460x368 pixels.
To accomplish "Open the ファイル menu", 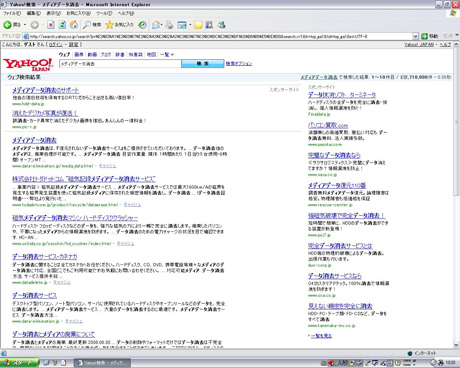I will [12, 13].
